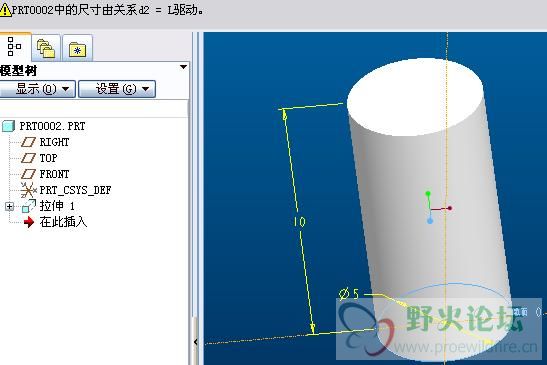Screen dimensions: 547x365
Task: Open the 显示 (Show) dropdown
Action: pyautogui.click(x=37, y=89)
